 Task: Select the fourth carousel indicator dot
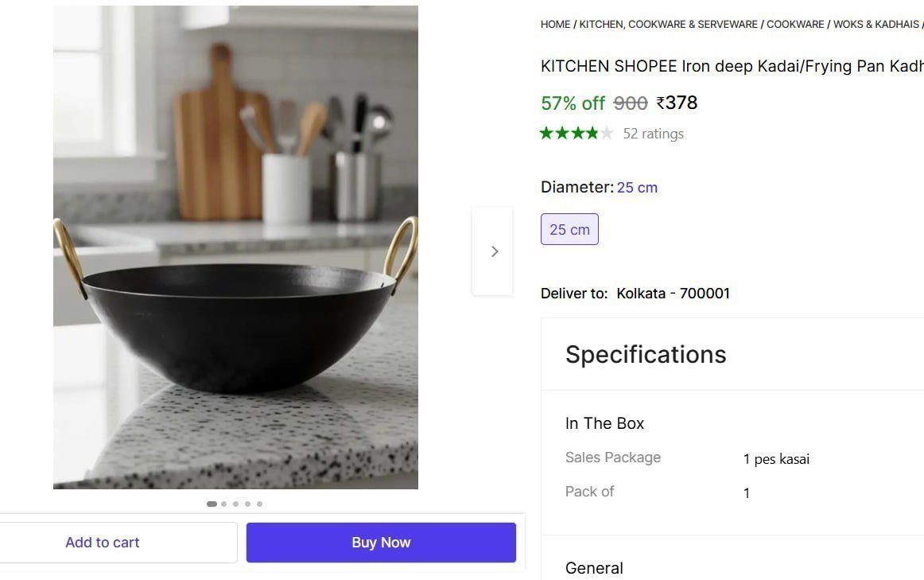click(247, 504)
